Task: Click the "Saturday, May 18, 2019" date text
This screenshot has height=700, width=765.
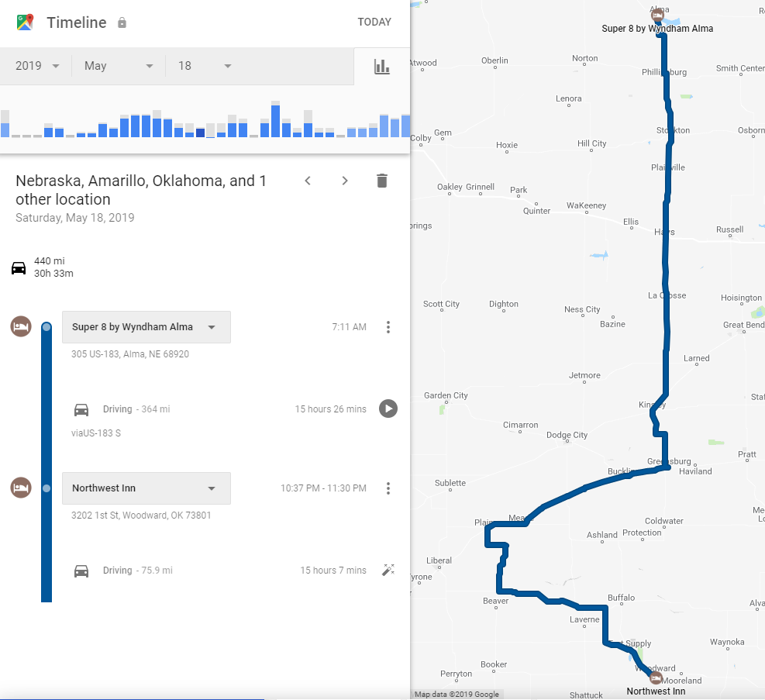Action: click(75, 218)
